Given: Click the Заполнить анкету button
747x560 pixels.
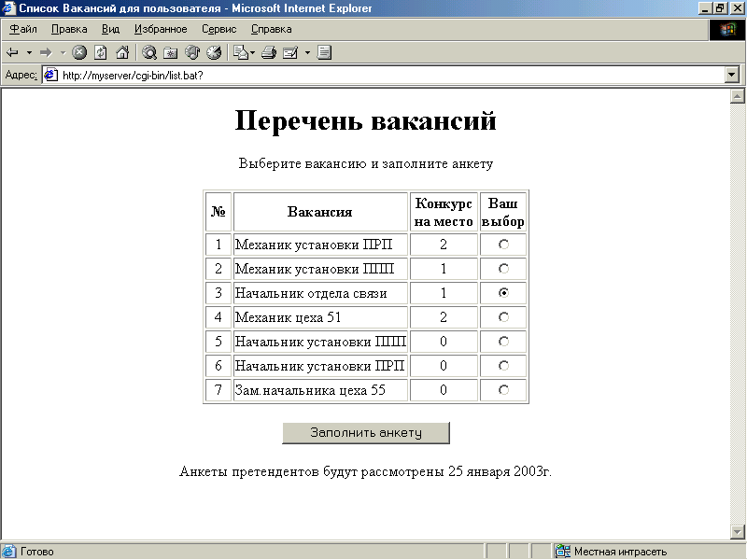Looking at the screenshot, I should [x=366, y=433].
